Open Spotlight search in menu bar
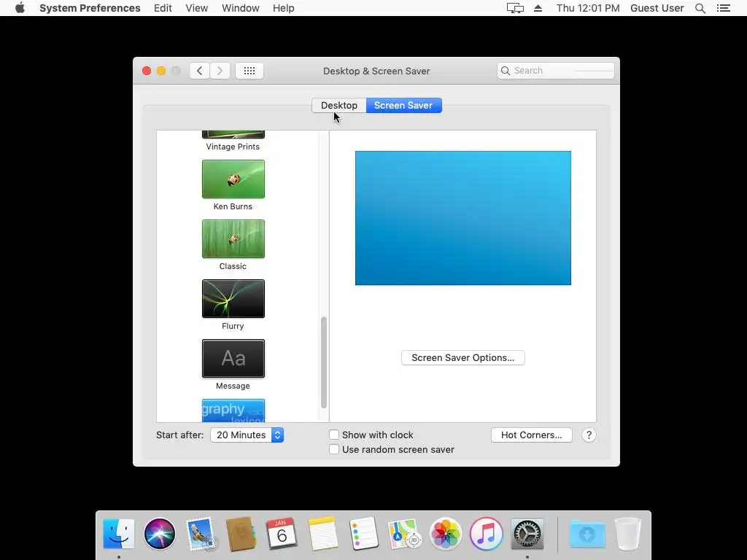The height and width of the screenshot is (560, 747). point(700,8)
